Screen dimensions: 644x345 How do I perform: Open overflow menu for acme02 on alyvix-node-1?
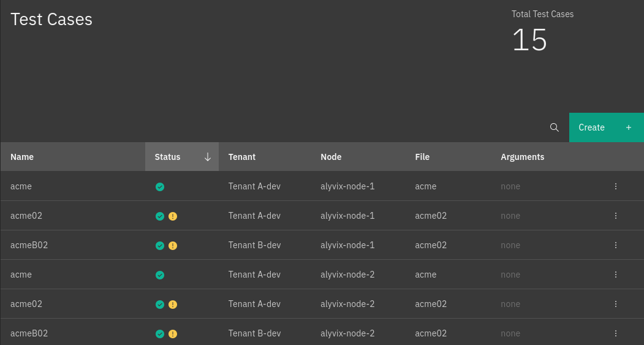click(616, 216)
